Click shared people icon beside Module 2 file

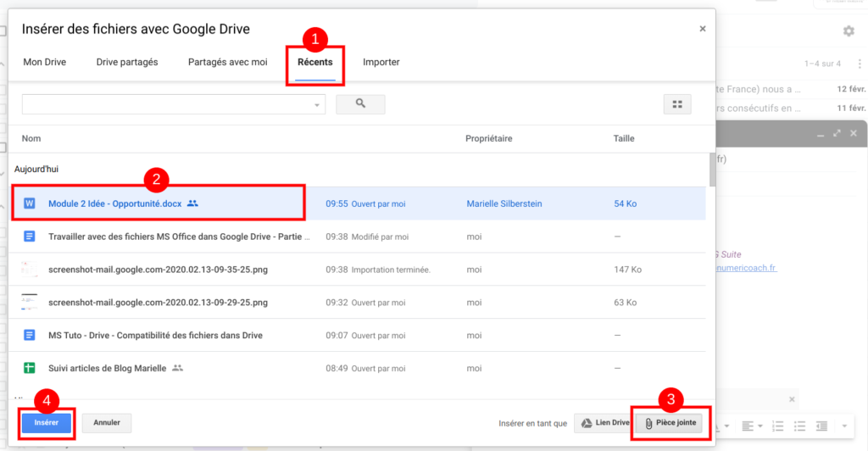[192, 203]
